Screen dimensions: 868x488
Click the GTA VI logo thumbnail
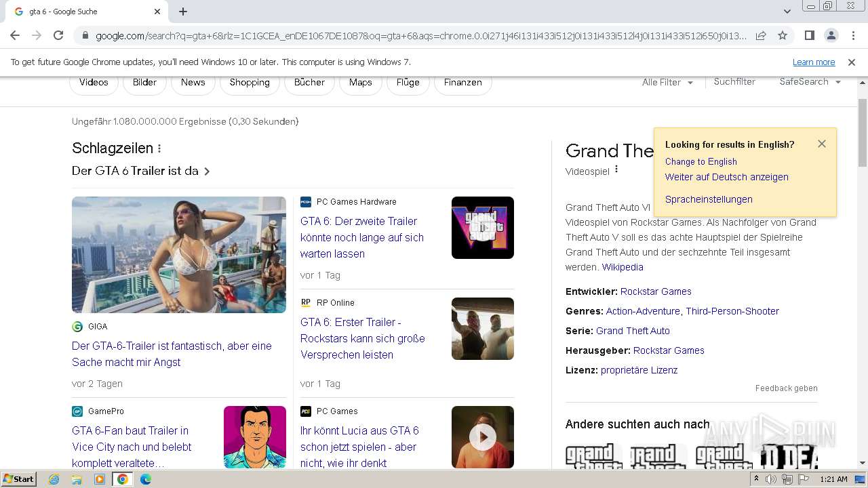coord(483,228)
